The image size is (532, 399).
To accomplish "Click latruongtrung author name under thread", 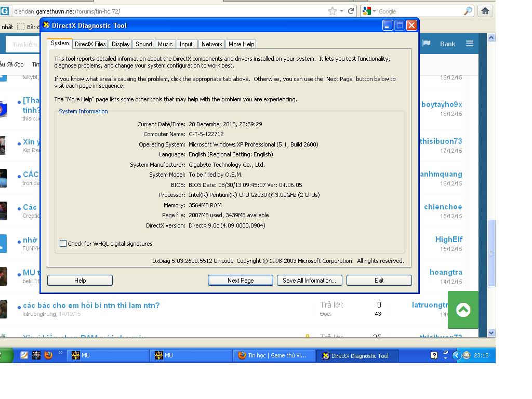I will 39,314.
